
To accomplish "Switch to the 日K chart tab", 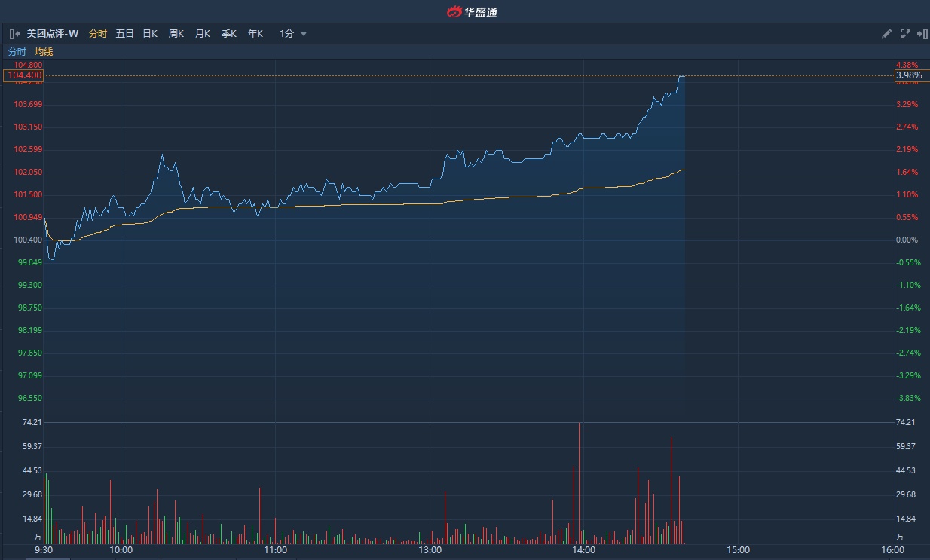I will (x=150, y=34).
